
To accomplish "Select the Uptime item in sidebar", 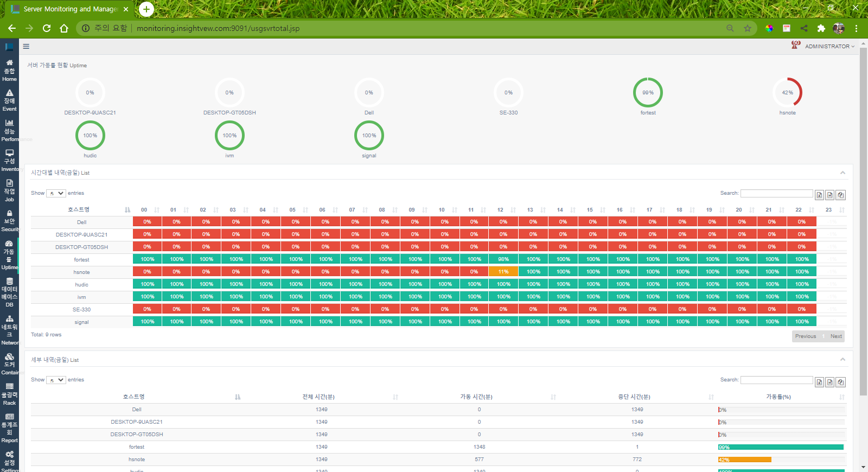I will (9, 255).
